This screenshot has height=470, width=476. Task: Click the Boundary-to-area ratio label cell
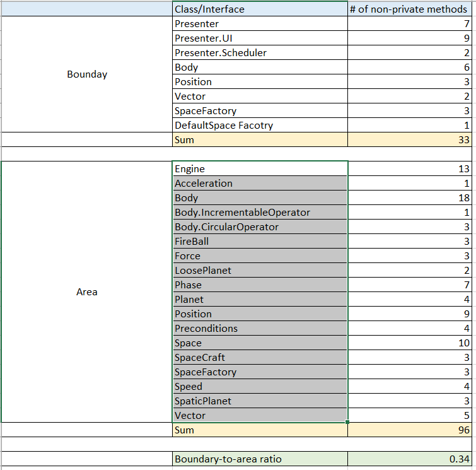260,459
